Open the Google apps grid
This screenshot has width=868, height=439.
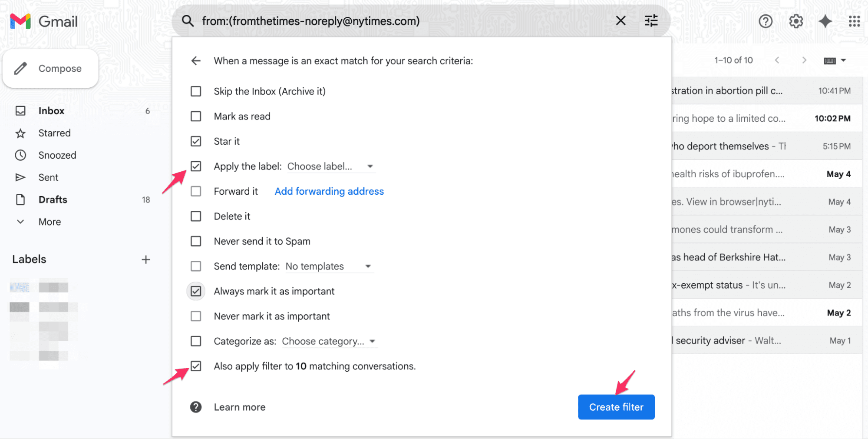click(x=854, y=21)
